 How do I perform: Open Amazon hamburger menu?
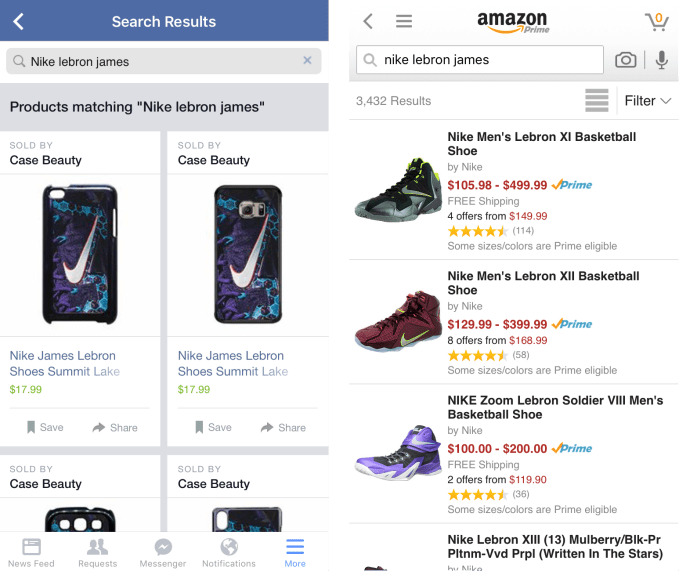(x=404, y=21)
